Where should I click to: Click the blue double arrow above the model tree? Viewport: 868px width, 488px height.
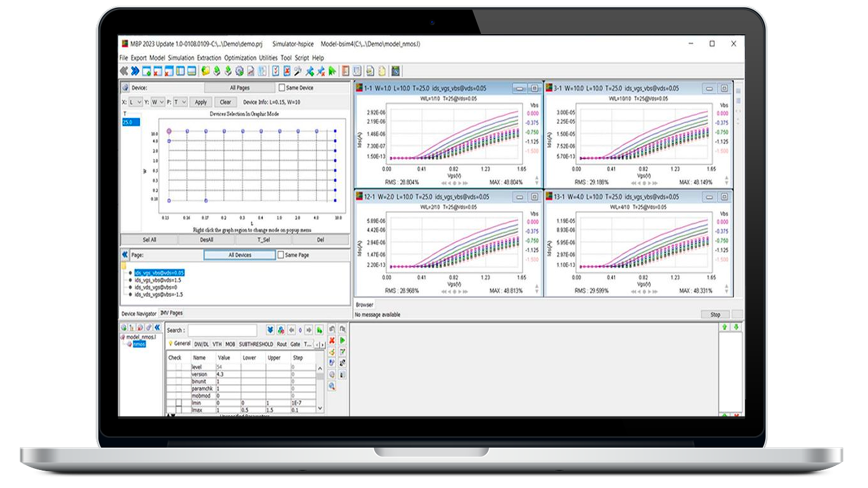click(157, 328)
